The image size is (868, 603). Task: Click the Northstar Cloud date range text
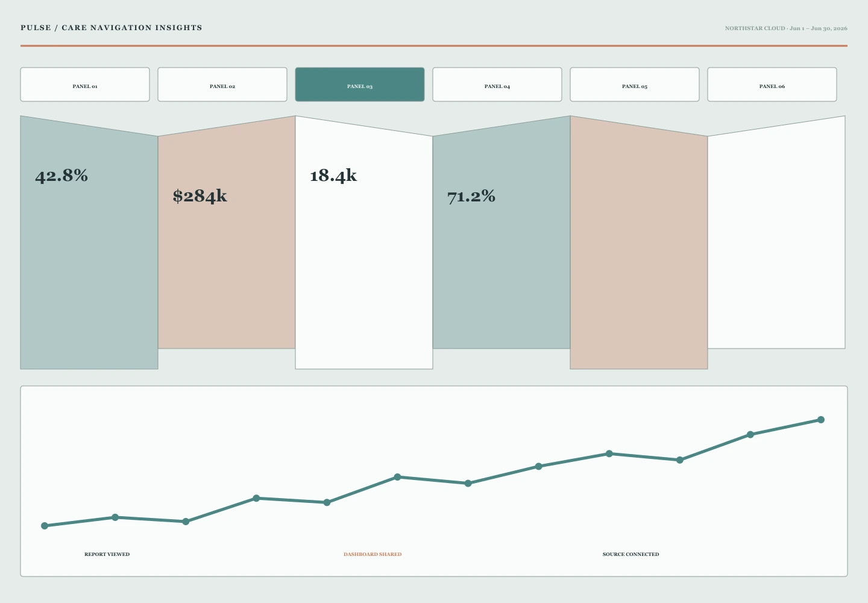tap(786, 28)
